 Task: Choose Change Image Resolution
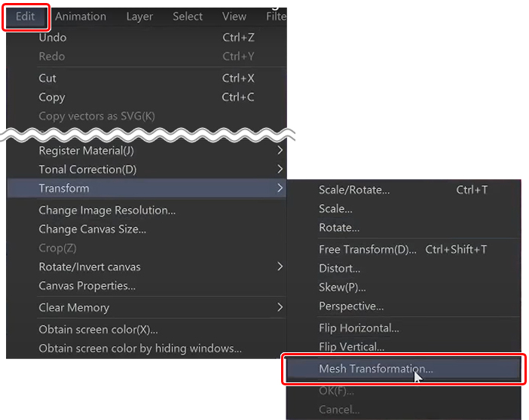click(x=107, y=210)
